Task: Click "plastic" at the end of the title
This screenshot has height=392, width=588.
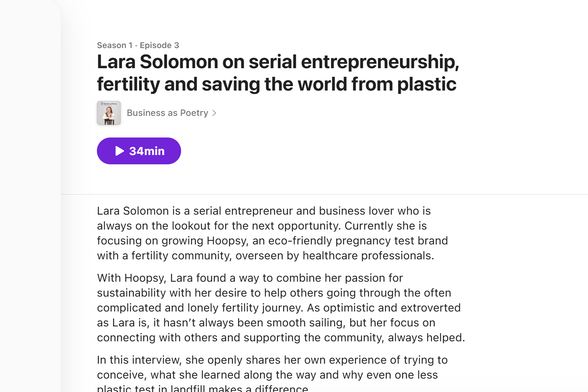Action: (427, 84)
